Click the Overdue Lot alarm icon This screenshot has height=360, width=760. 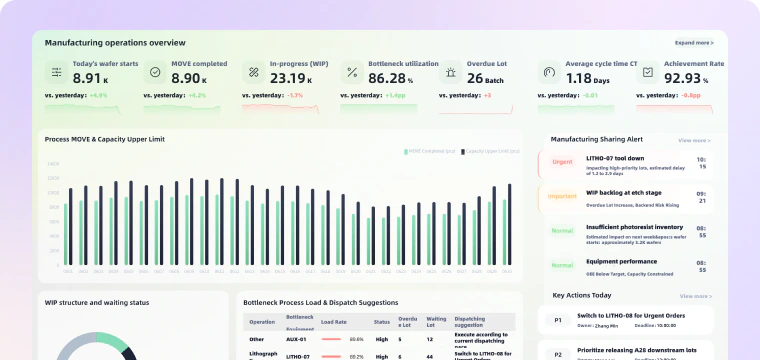[x=451, y=72]
